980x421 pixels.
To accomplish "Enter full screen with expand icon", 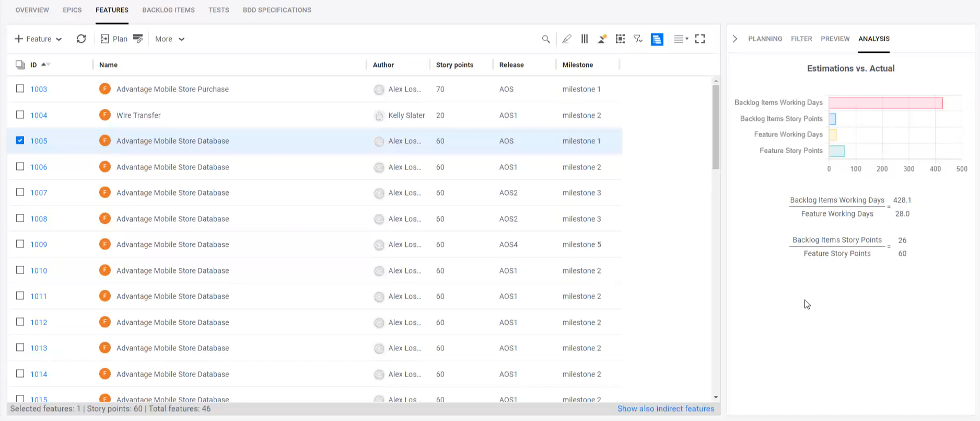I will [700, 39].
